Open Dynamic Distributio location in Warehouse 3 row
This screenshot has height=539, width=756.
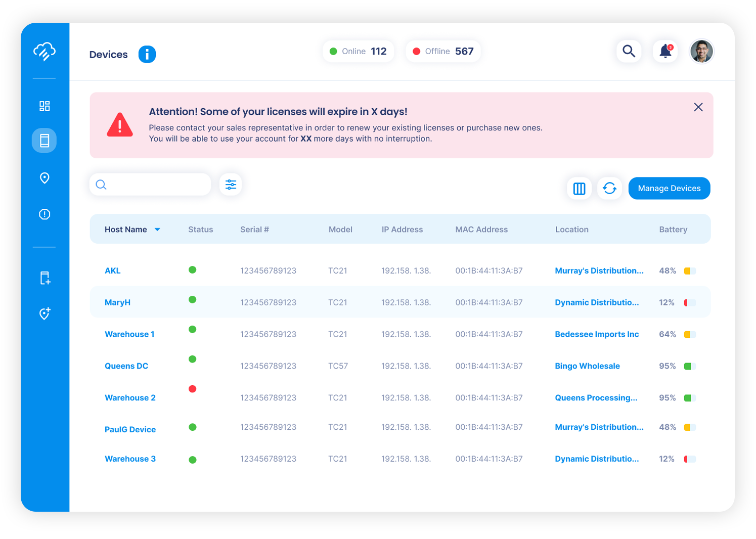pos(597,459)
